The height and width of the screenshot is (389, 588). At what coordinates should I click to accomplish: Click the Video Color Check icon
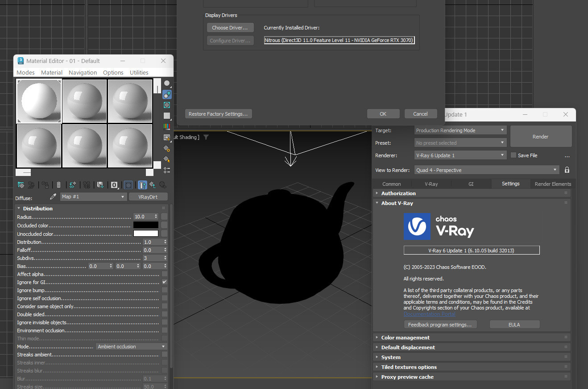click(x=167, y=126)
